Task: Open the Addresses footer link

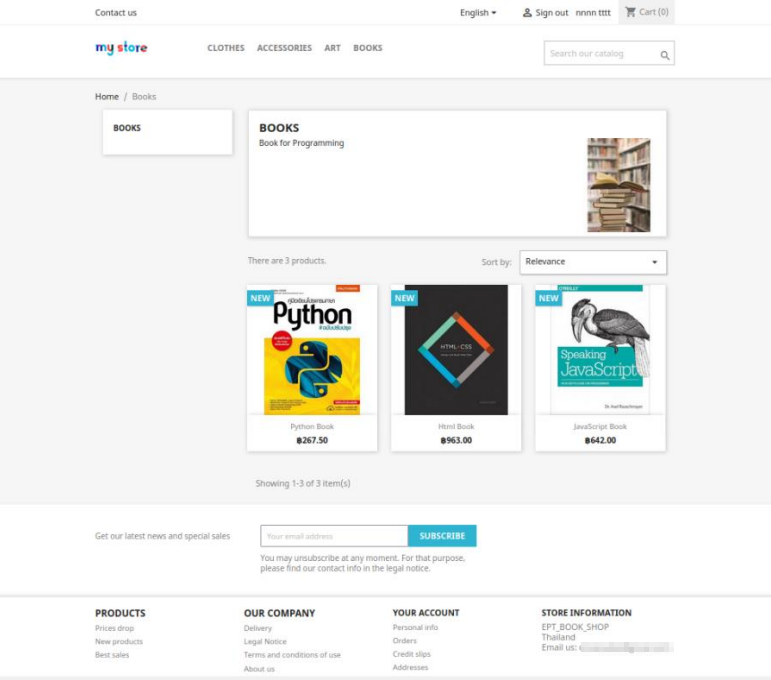Action: [410, 667]
